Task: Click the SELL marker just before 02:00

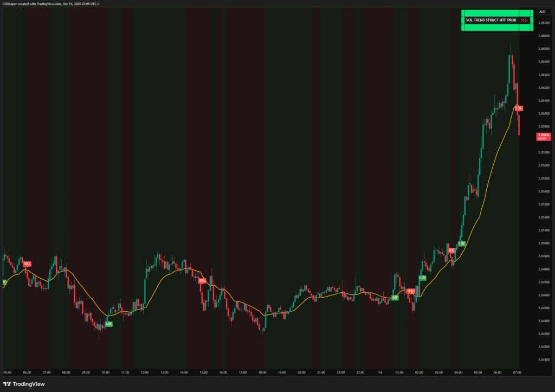Action: point(411,291)
